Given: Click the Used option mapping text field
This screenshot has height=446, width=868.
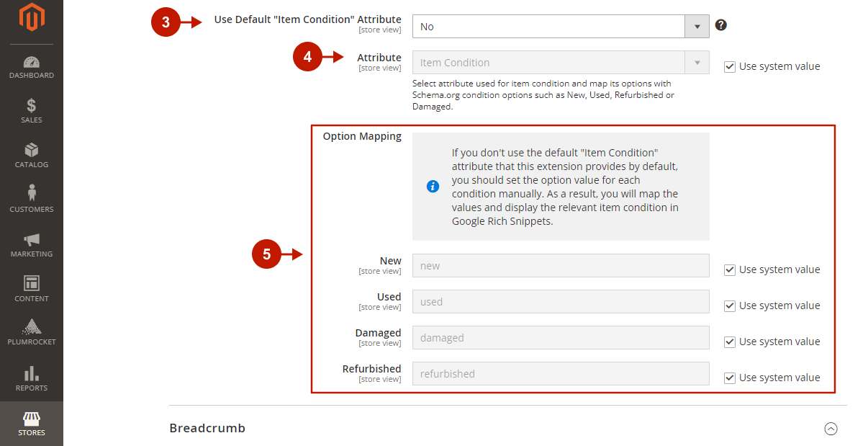Looking at the screenshot, I should [560, 301].
